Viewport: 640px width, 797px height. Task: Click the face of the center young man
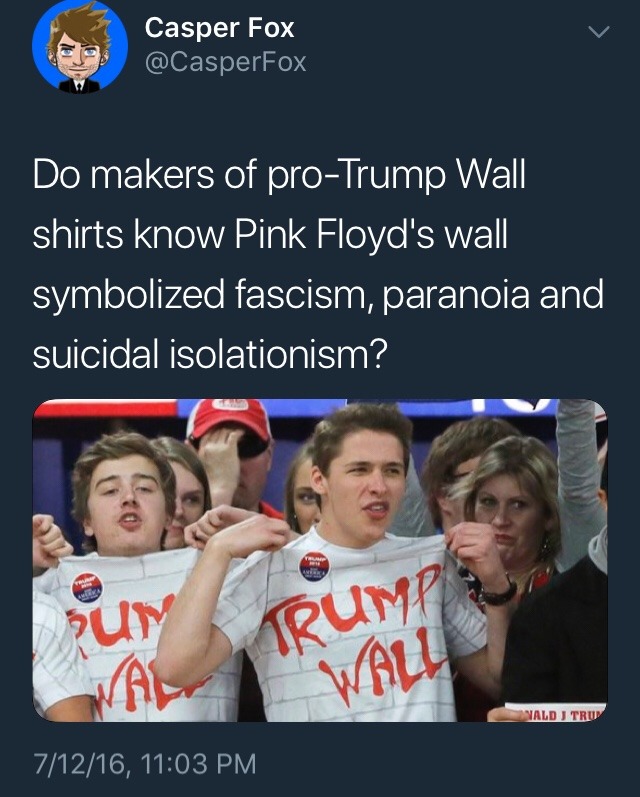pos(365,483)
